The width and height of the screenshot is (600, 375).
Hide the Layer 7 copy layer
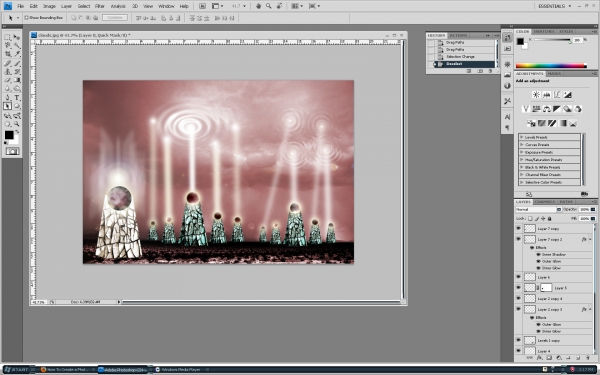click(518, 228)
